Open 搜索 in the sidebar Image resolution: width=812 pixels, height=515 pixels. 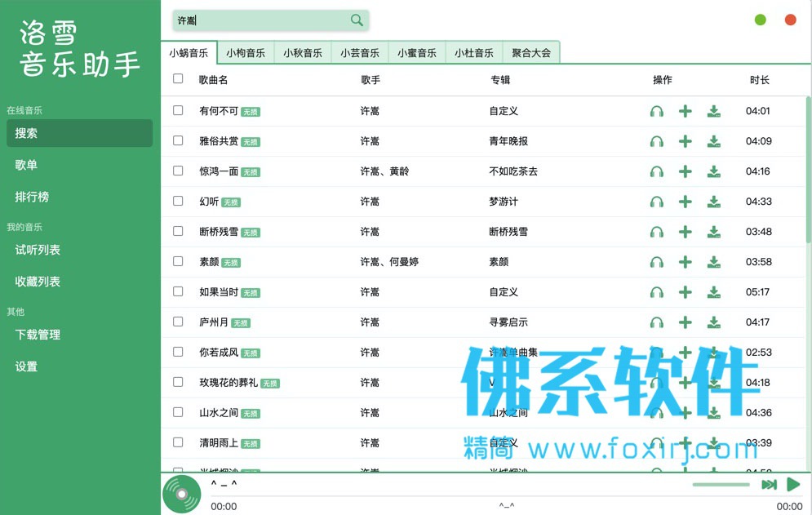tap(80, 133)
